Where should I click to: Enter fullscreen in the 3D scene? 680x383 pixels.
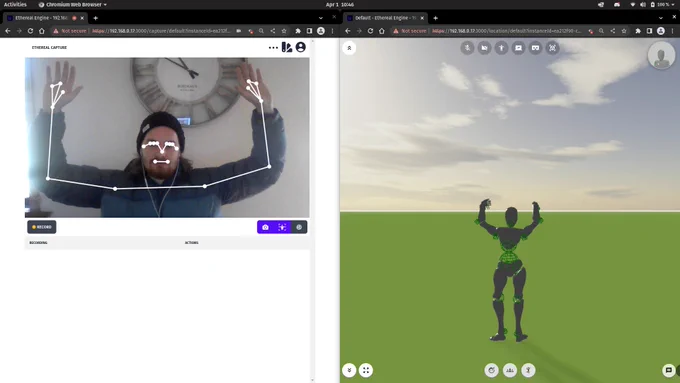click(x=366, y=370)
